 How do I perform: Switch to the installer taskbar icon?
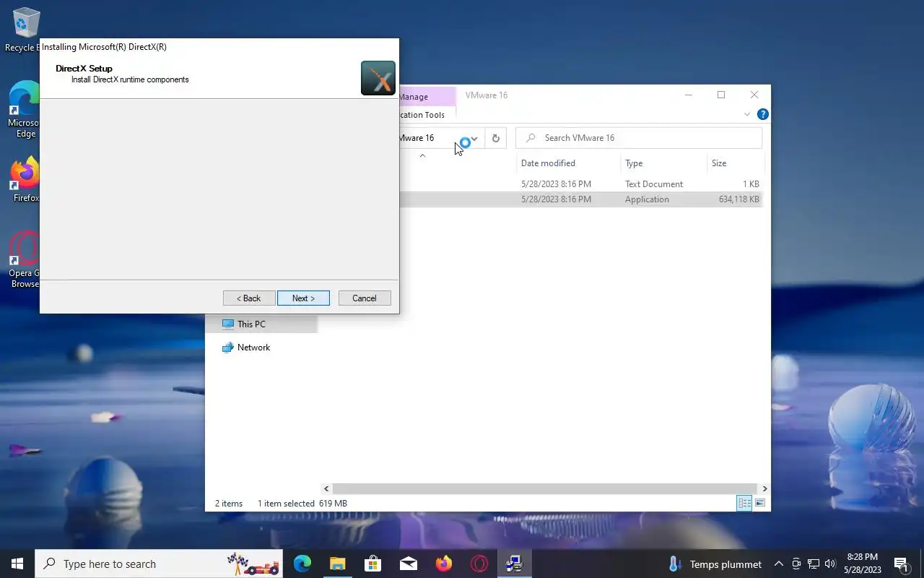[x=514, y=564]
